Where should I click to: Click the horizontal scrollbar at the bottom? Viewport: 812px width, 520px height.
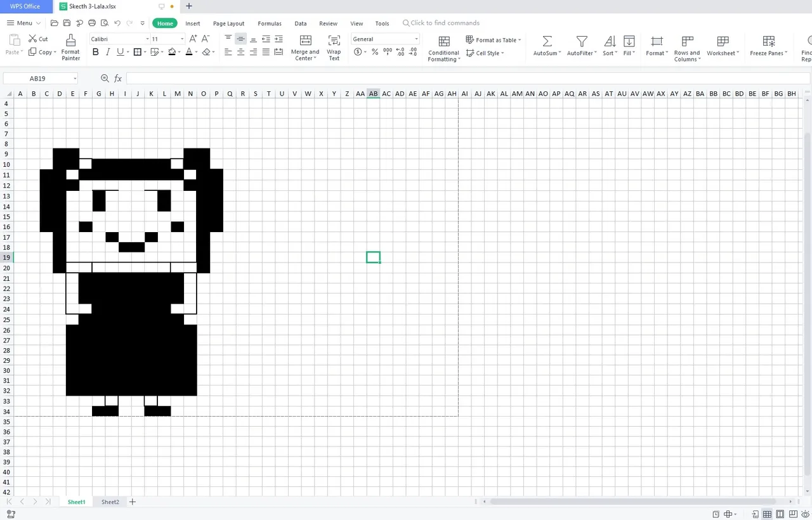click(632, 502)
